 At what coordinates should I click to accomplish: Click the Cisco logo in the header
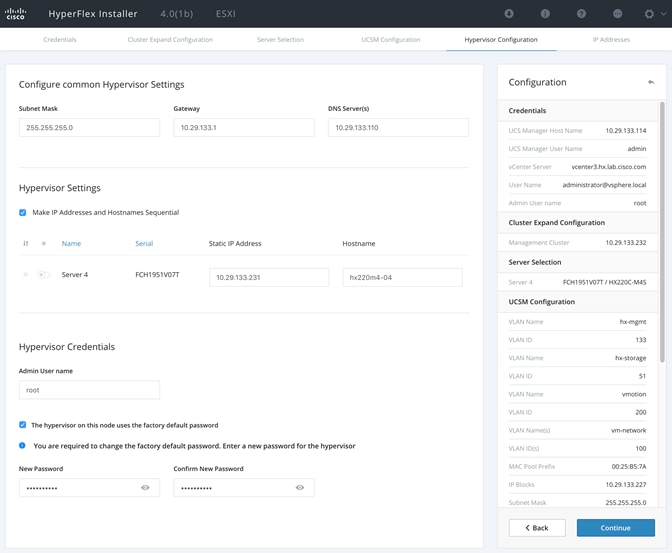pos(15,14)
